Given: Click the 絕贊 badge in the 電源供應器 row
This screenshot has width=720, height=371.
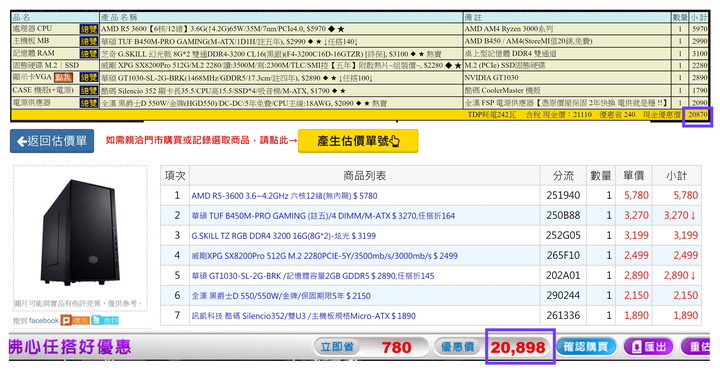Looking at the screenshot, I should pyautogui.click(x=89, y=103).
